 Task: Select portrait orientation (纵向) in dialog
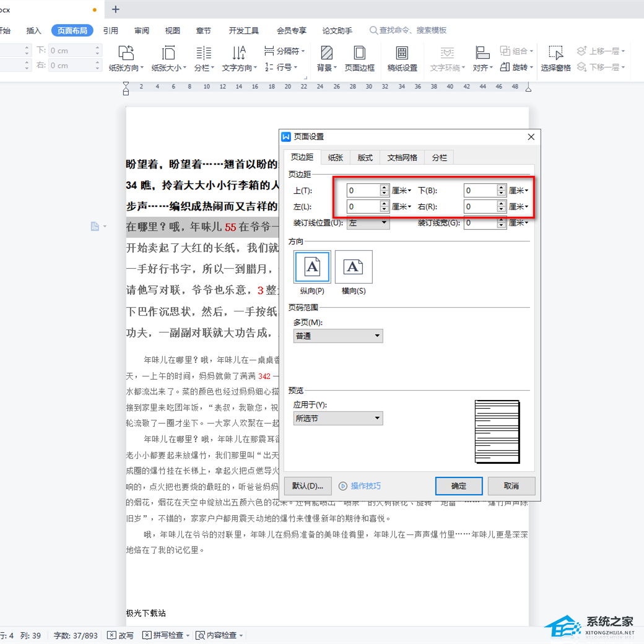pyautogui.click(x=312, y=267)
